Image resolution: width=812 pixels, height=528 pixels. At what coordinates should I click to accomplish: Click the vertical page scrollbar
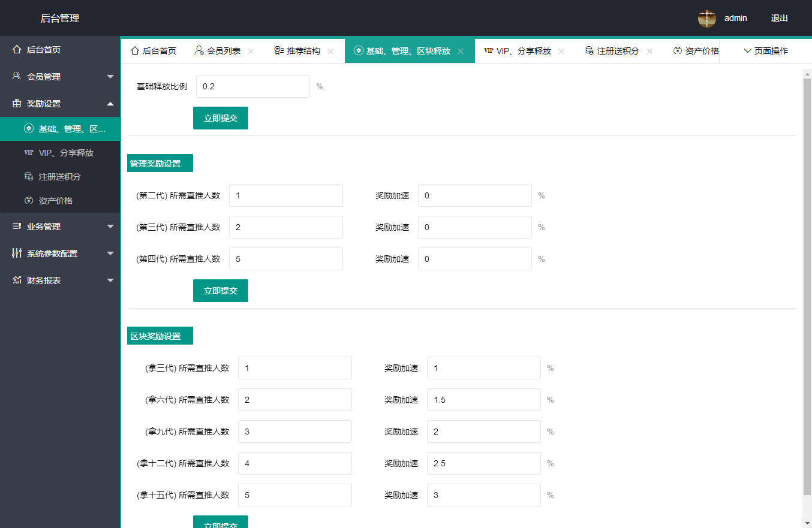click(x=807, y=282)
